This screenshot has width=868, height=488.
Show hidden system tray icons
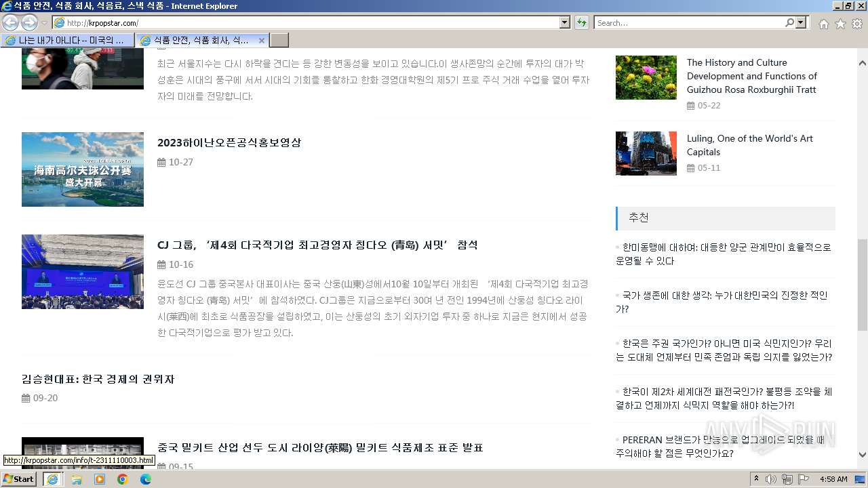point(756,479)
